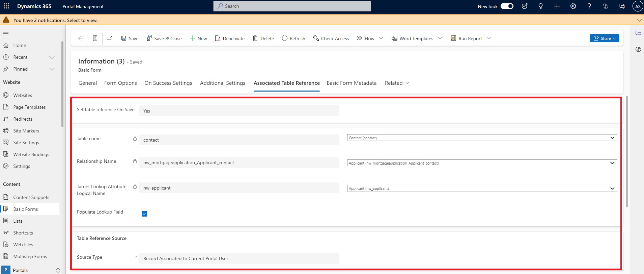Screen dimensions: 644x274
Task: Click the Refresh command icon
Action: (285, 38)
